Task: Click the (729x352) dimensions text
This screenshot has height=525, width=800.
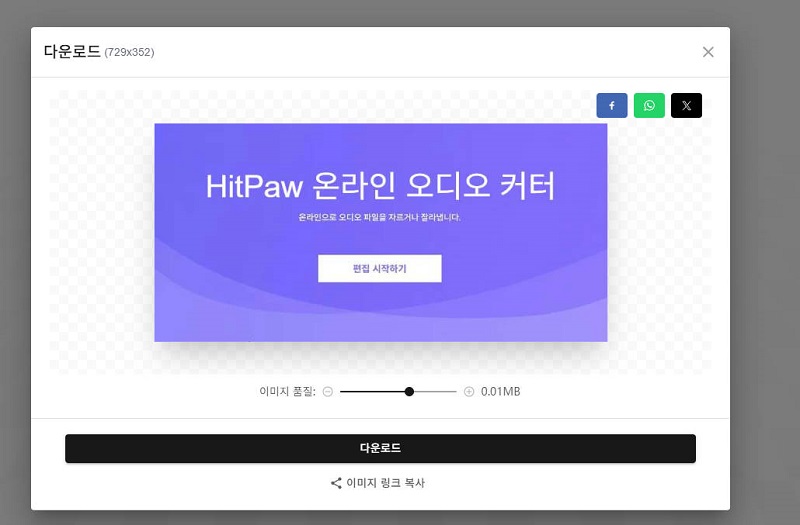Action: coord(129,52)
